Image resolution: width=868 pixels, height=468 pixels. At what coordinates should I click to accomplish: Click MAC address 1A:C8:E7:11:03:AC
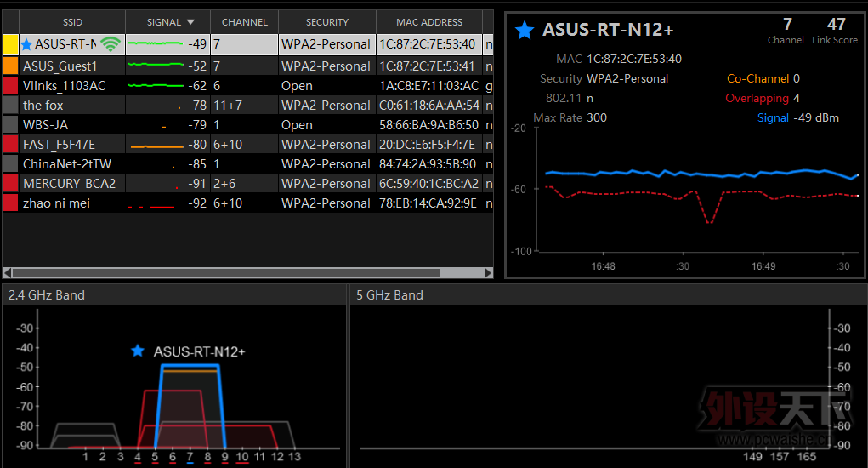(428, 85)
